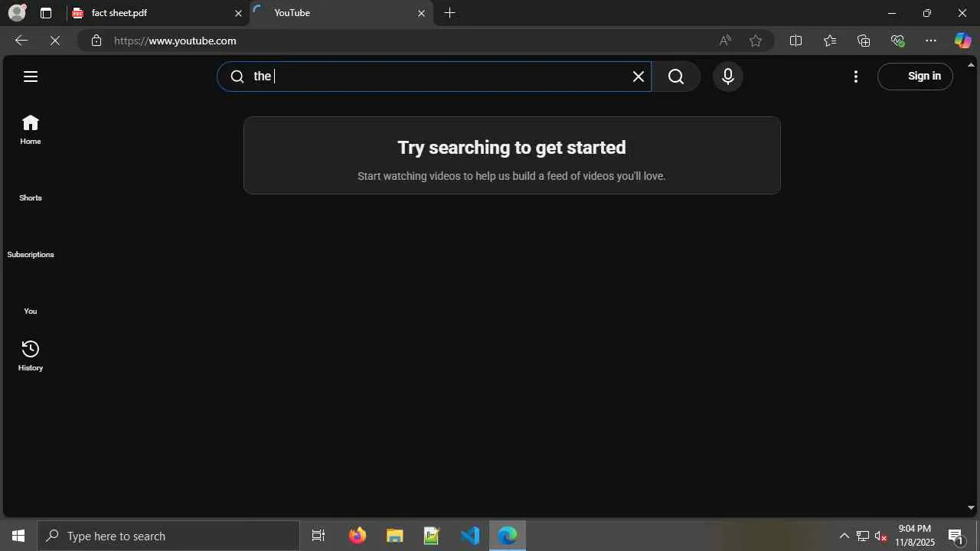Image resolution: width=980 pixels, height=551 pixels.
Task: Open watch History from sidebar
Action: click(x=31, y=356)
